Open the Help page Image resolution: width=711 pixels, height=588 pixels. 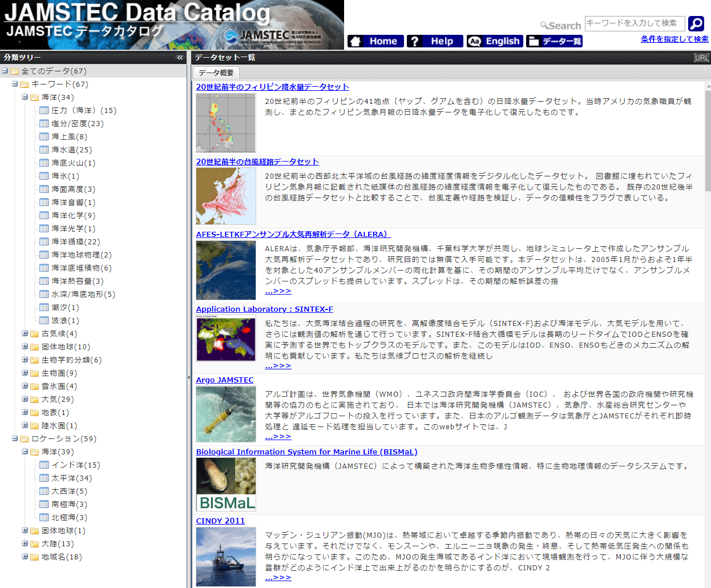click(x=435, y=41)
